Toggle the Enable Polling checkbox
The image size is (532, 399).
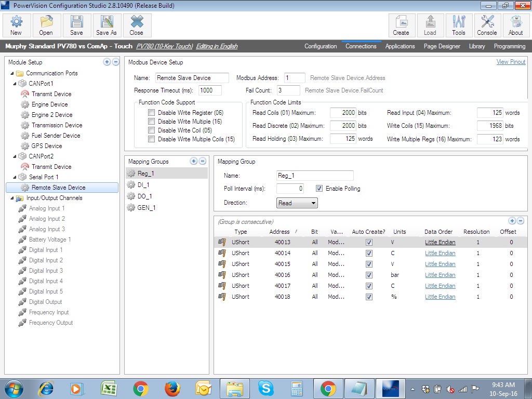(x=320, y=189)
